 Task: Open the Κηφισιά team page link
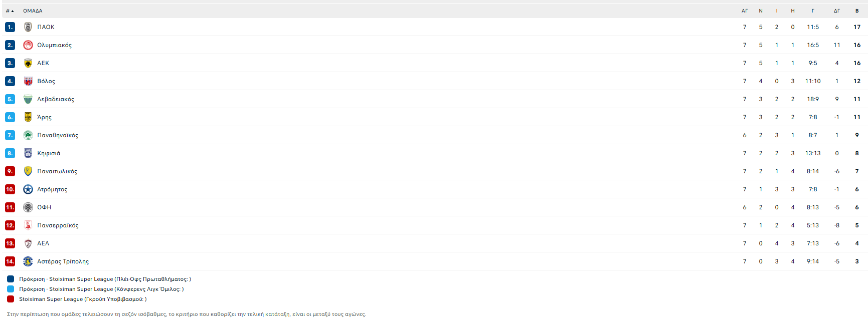pos(49,153)
